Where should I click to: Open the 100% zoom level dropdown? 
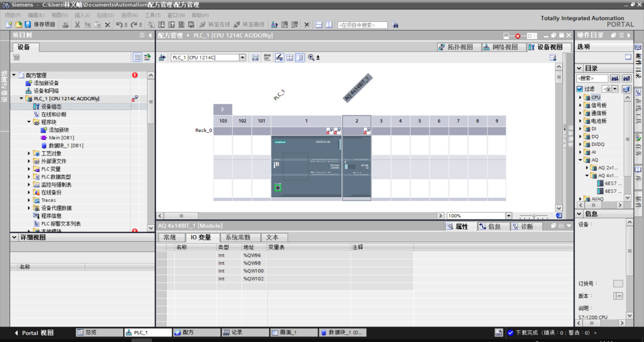click(x=508, y=216)
